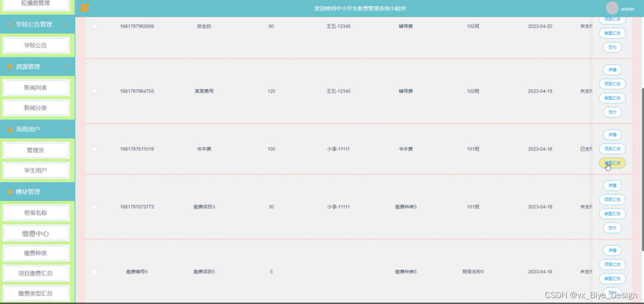This screenshot has width=644, height=304.
Task: Tick the checkbox for row 1681787982699
Action: [x=94, y=26]
